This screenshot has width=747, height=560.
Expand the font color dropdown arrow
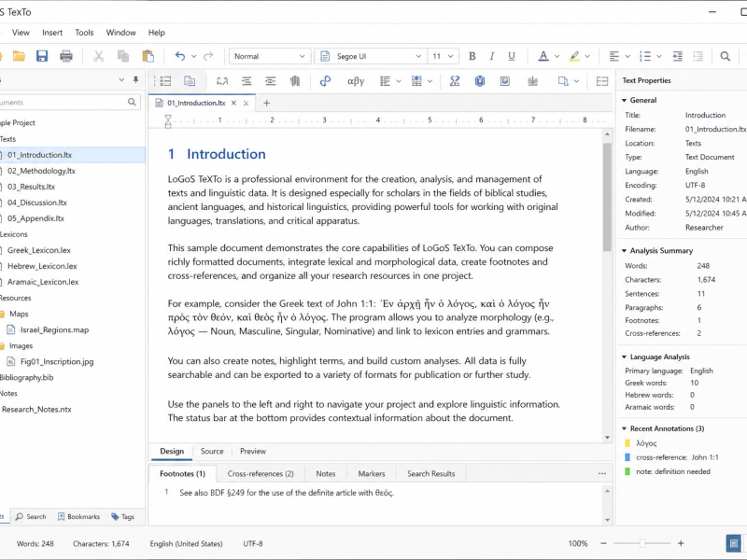pyautogui.click(x=557, y=56)
